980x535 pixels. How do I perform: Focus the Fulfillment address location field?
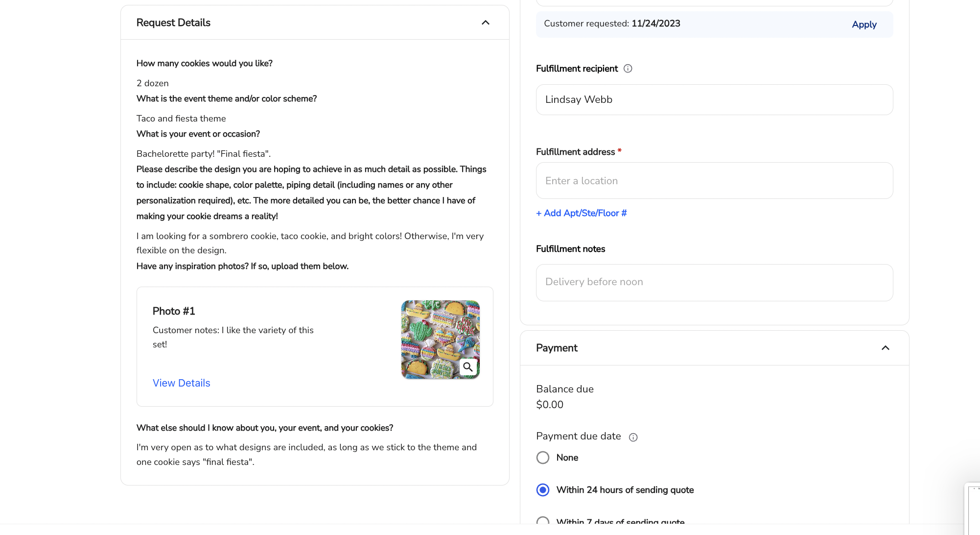point(714,181)
